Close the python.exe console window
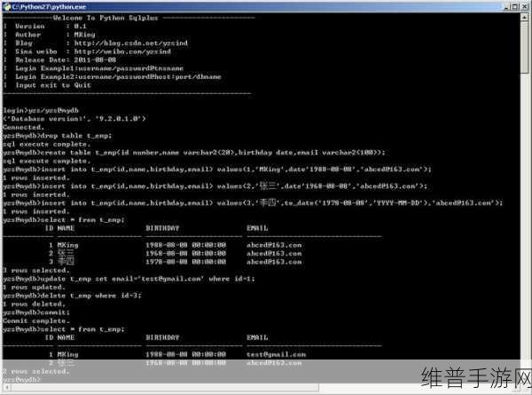Screen dimensions: 532x395 point(523,6)
